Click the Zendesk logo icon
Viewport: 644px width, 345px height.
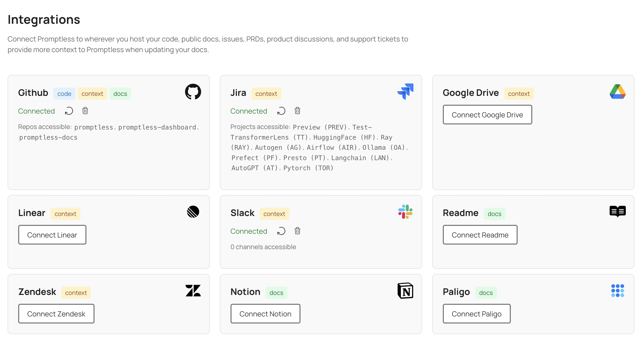[193, 291]
